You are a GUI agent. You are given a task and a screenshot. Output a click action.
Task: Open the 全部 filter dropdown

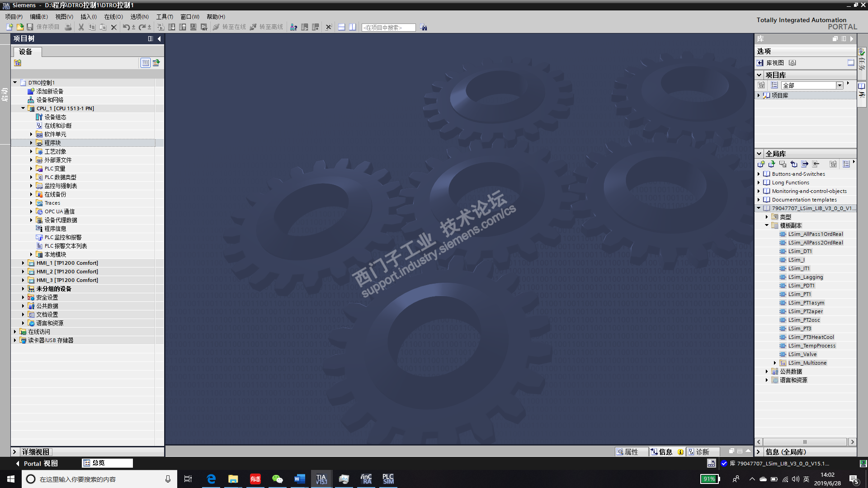[840, 85]
